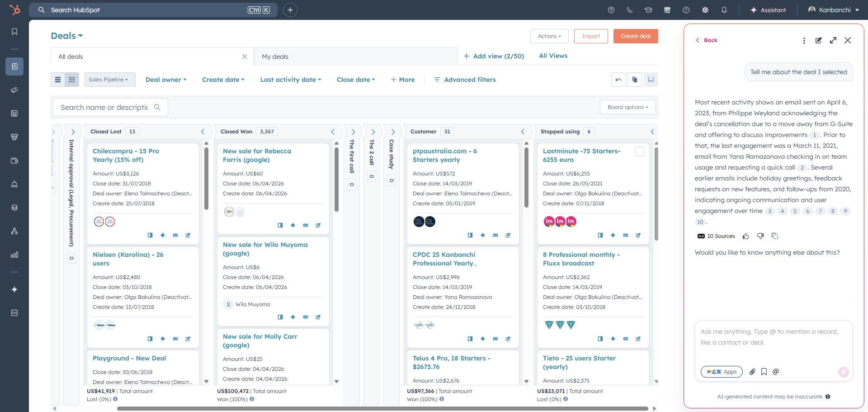Expand the Case study column
Screen dimensions: 868x412
click(x=393, y=132)
